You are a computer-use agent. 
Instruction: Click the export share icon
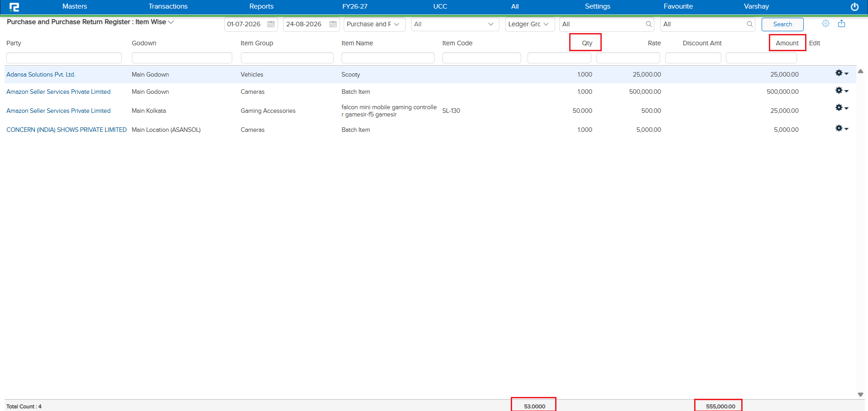coord(841,24)
